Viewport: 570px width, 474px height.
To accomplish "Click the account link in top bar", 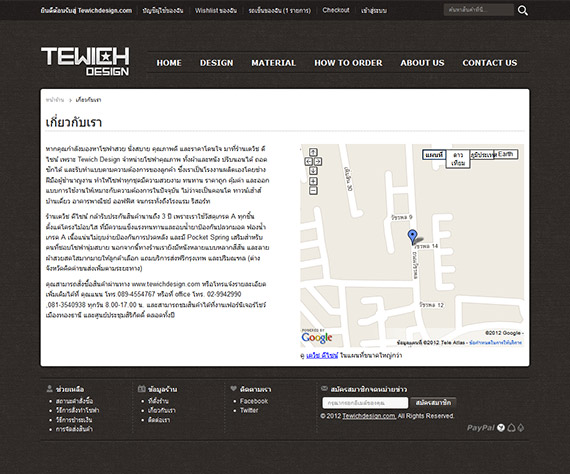I will pyautogui.click(x=163, y=11).
